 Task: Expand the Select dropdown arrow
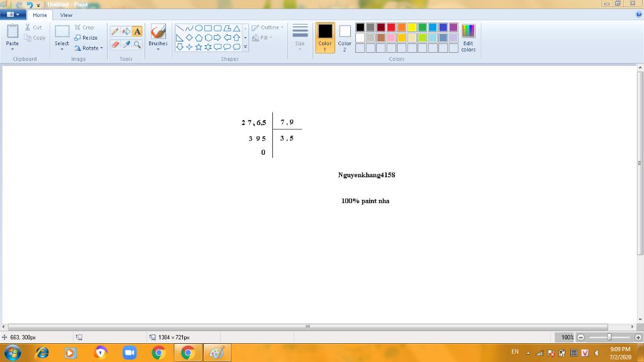(62, 49)
